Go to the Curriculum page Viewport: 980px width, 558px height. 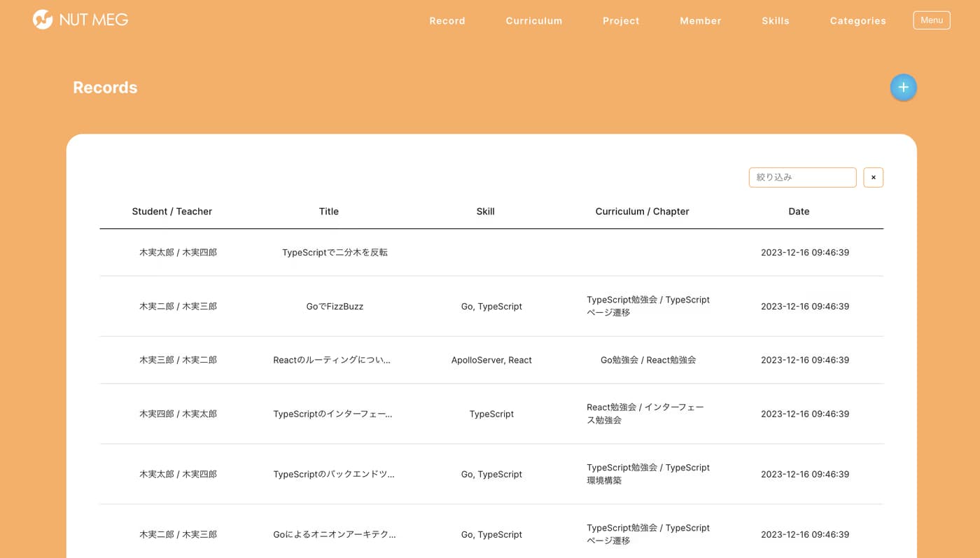[x=534, y=20]
